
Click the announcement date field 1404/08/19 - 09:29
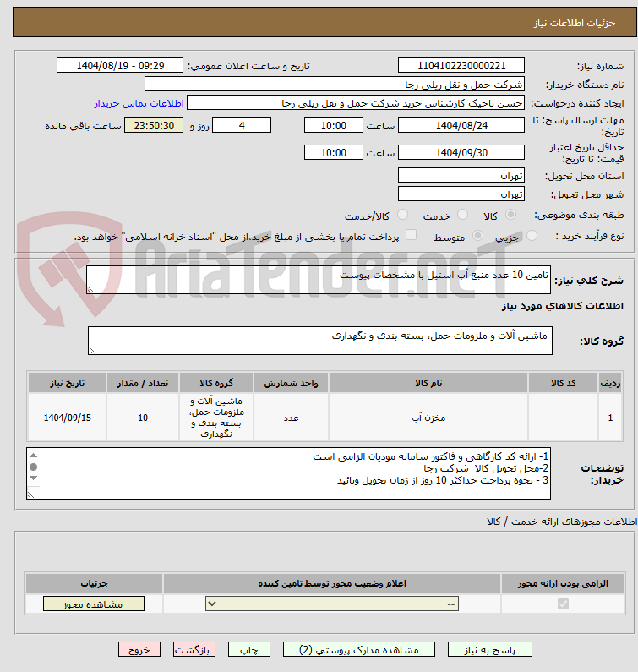click(x=120, y=66)
